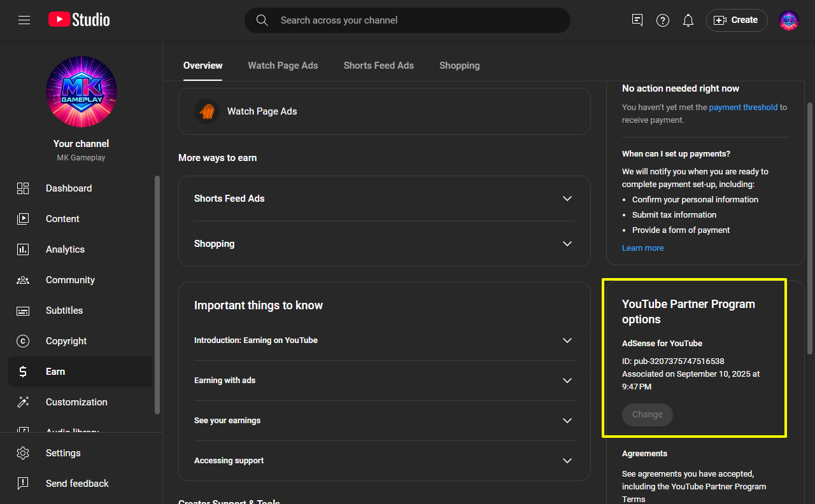Viewport: 815px width, 504px height.
Task: Open the Help question mark icon
Action: 663,20
